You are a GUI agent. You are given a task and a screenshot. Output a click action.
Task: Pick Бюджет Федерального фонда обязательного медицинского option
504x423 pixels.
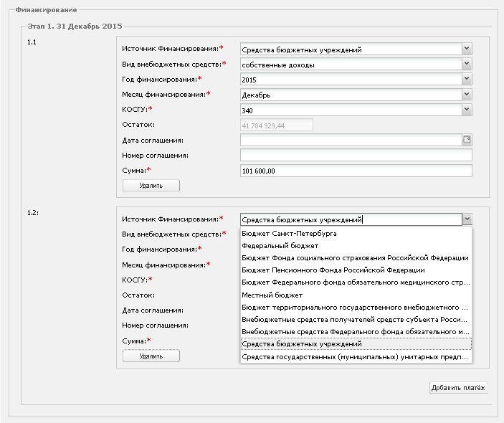[356, 282]
